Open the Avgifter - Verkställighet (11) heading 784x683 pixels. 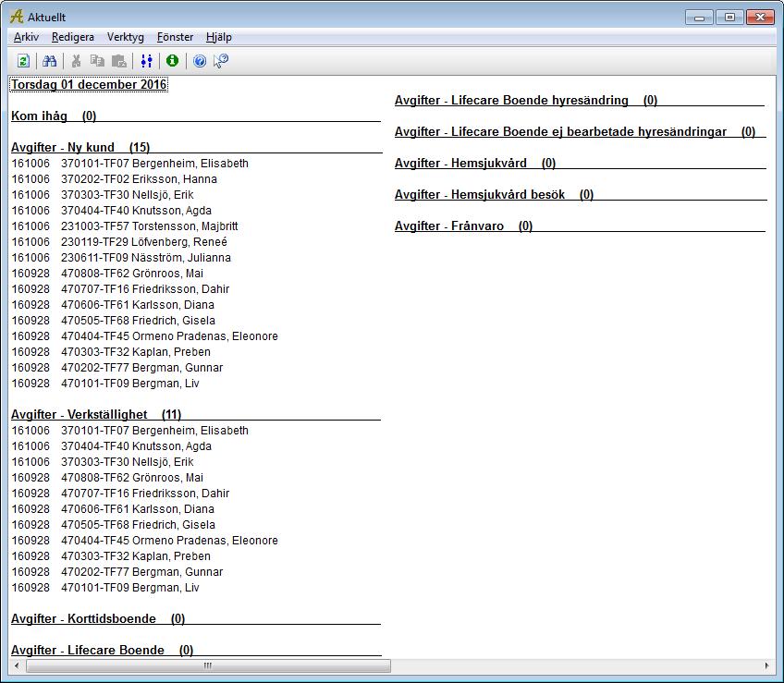tap(96, 414)
